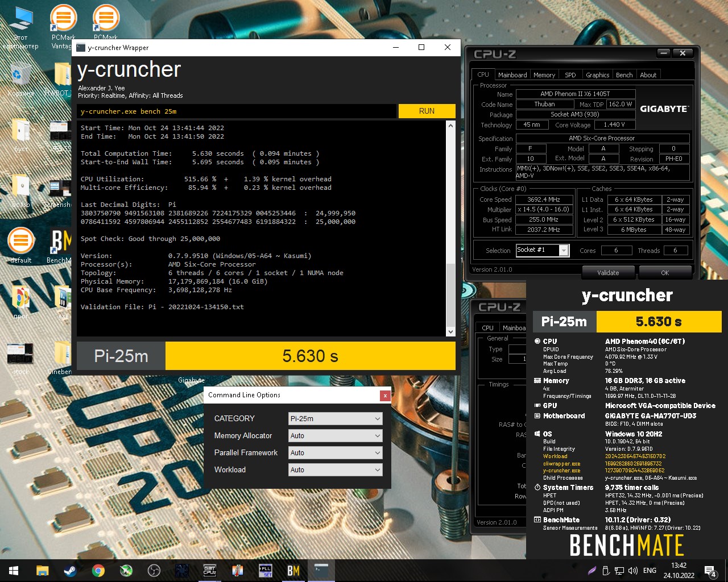Expand the Workload dropdown
The width and height of the screenshot is (728, 582).
(x=335, y=470)
